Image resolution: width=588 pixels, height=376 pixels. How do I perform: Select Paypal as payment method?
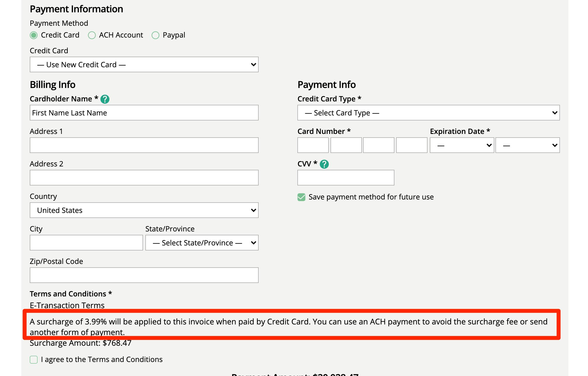[155, 35]
